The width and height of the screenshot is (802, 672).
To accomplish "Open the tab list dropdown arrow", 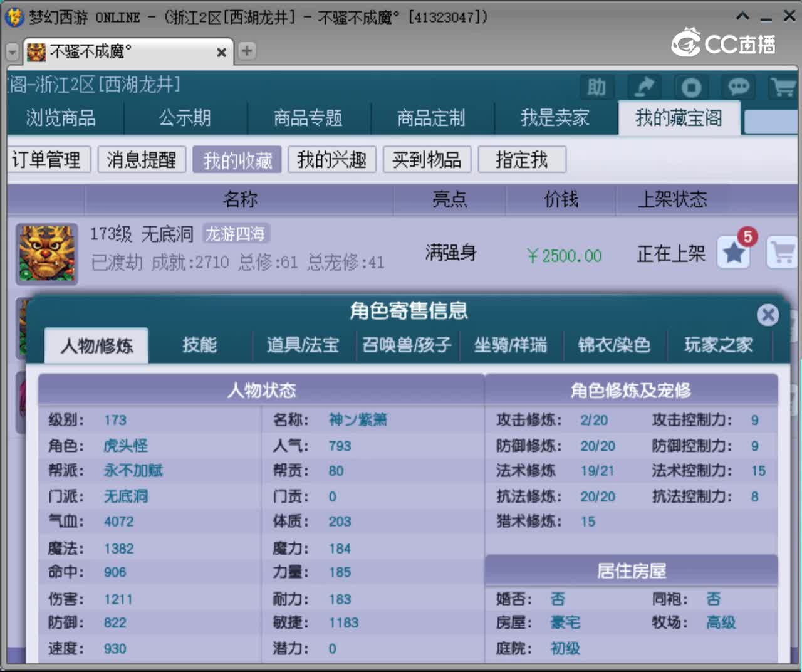I will 13,51.
